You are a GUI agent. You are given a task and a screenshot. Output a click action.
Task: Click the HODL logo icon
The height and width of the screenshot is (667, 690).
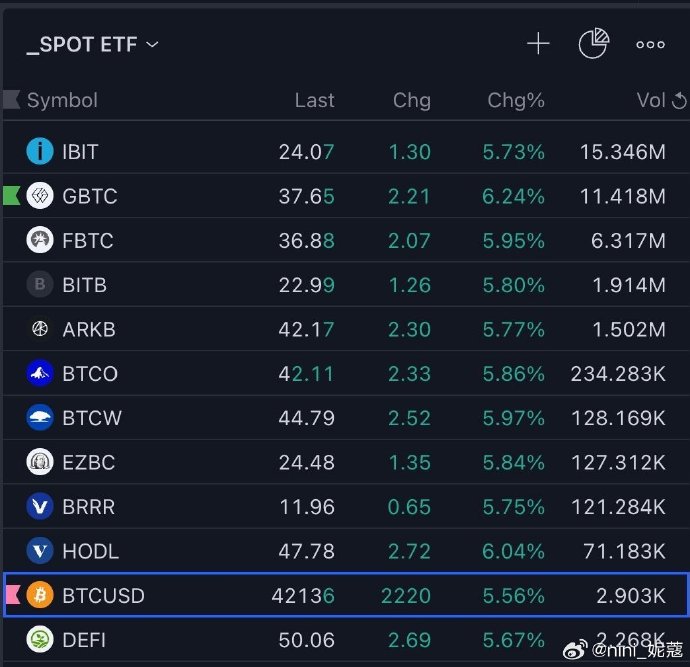(40, 551)
